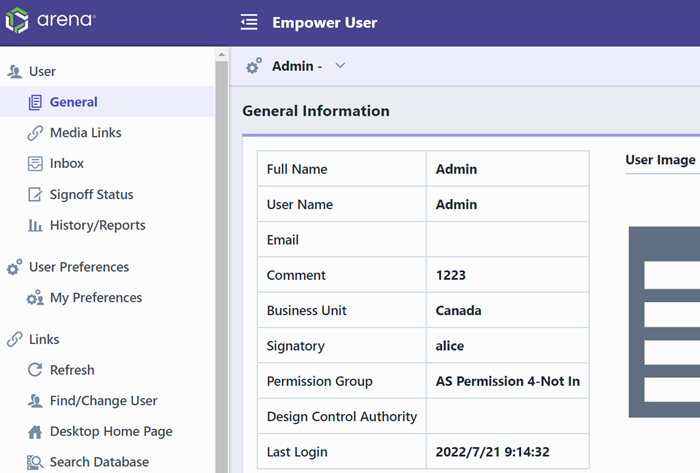Click Business Unit value Canada
The width and height of the screenshot is (700, 473).
[x=458, y=310]
